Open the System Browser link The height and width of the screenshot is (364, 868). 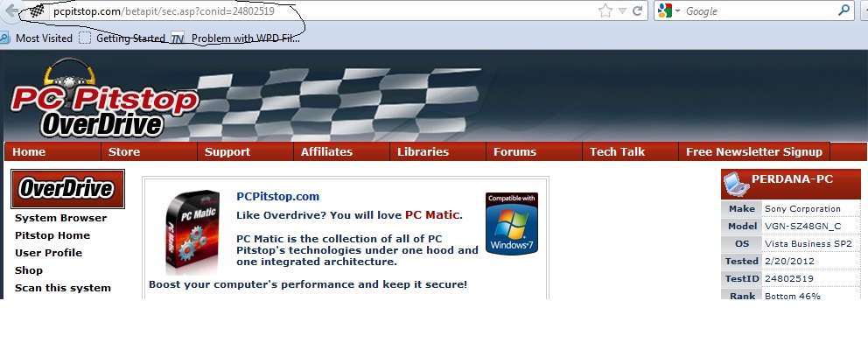[x=61, y=218]
